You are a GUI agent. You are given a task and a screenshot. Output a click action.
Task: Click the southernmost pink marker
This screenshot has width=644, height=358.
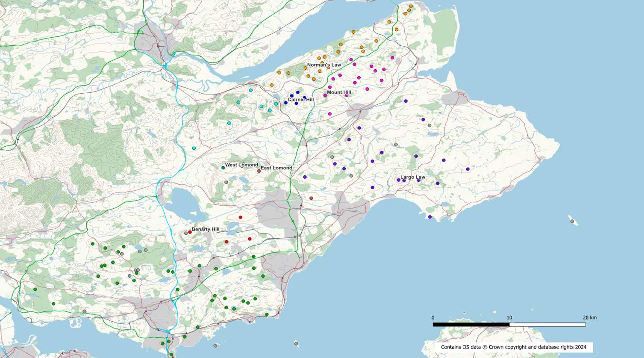[x=329, y=114]
